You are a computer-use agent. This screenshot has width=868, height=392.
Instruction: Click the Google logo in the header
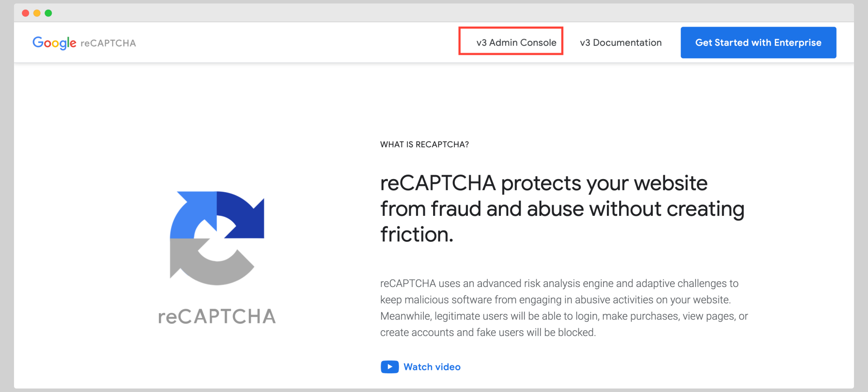(x=54, y=43)
